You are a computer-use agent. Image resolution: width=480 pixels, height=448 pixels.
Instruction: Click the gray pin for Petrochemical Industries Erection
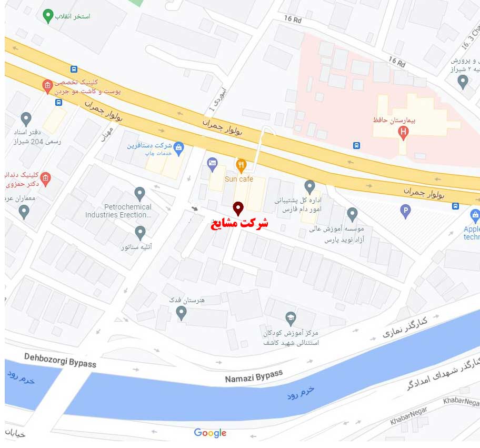click(139, 194)
